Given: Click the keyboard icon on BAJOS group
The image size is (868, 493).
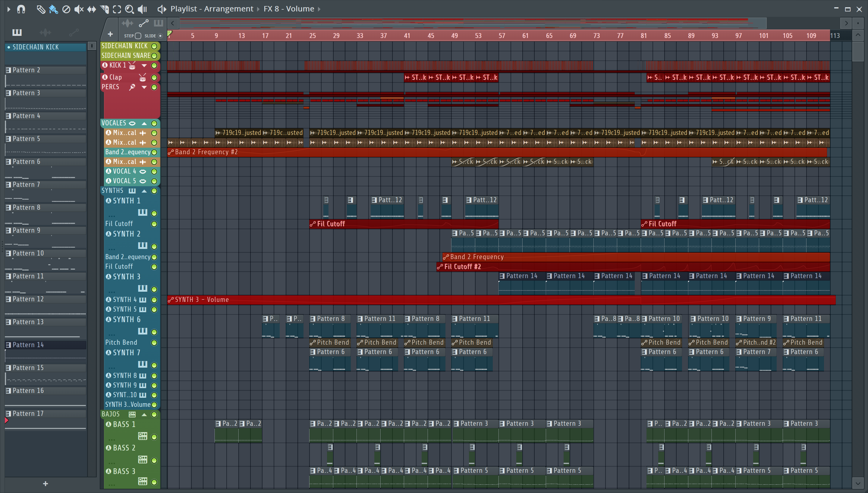Looking at the screenshot, I should pyautogui.click(x=132, y=414).
